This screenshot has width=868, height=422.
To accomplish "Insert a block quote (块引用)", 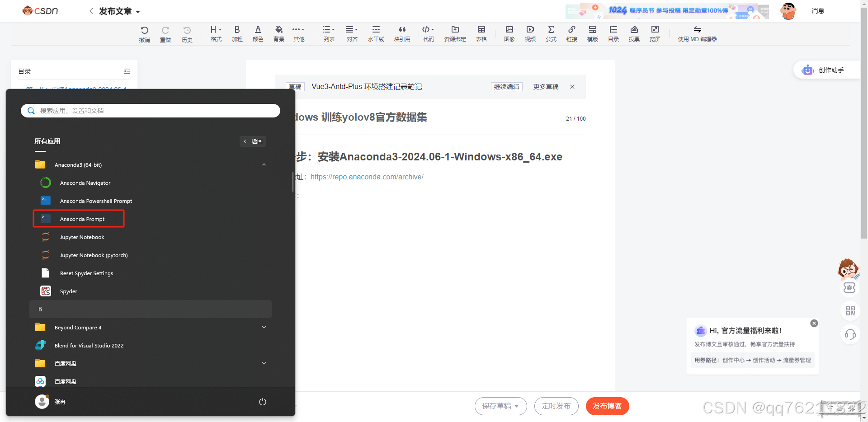I will click(x=402, y=33).
